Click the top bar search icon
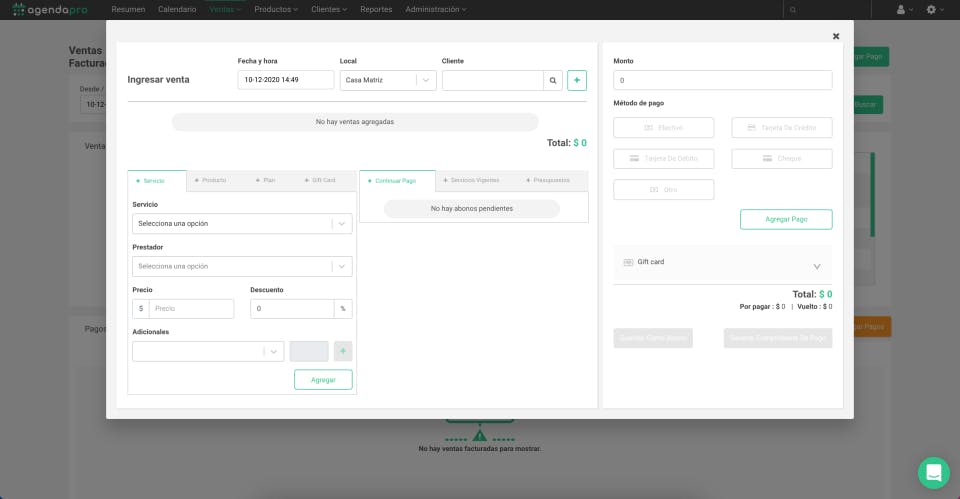This screenshot has width=960, height=499. tap(793, 9)
